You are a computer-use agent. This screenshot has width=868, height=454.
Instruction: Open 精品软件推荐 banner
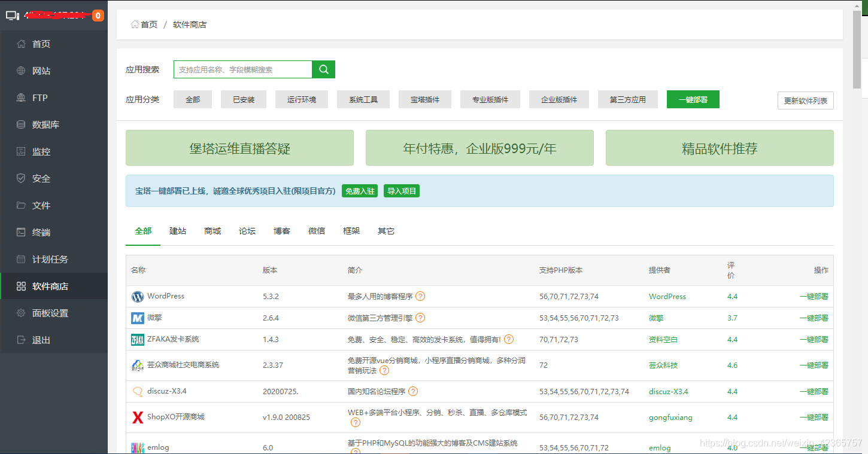[720, 148]
